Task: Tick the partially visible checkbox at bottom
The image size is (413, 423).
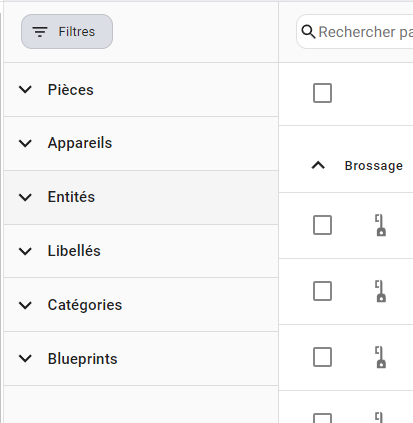Action: (x=322, y=418)
